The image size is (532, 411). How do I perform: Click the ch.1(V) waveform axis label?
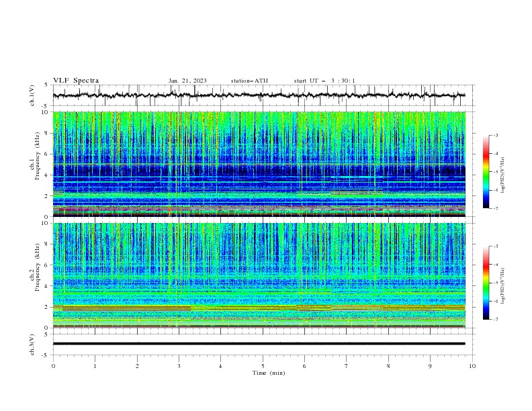pos(32,95)
